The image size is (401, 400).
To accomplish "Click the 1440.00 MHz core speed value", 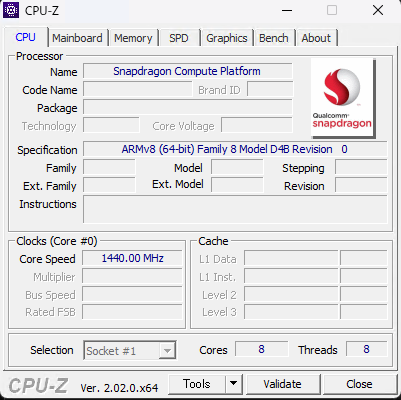I will click(132, 258).
